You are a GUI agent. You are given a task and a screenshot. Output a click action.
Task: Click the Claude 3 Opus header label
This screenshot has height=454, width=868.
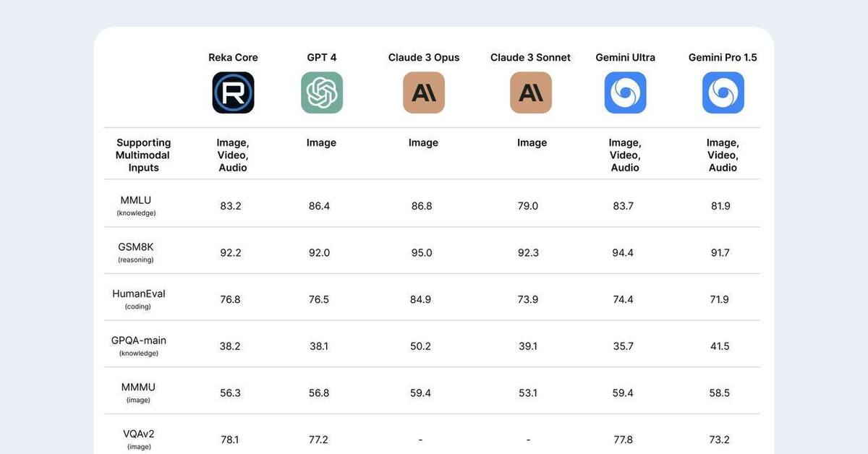coord(424,57)
